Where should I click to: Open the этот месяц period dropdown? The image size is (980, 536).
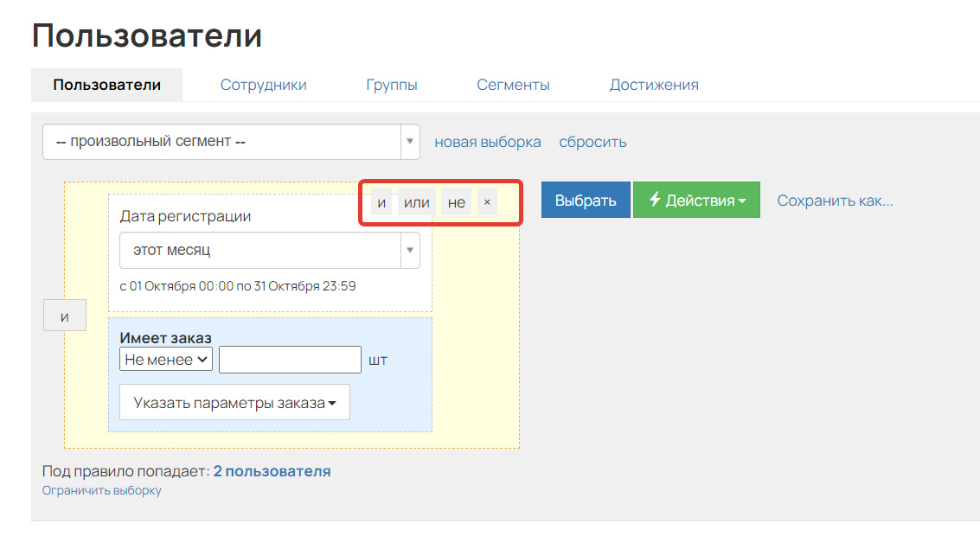click(269, 250)
